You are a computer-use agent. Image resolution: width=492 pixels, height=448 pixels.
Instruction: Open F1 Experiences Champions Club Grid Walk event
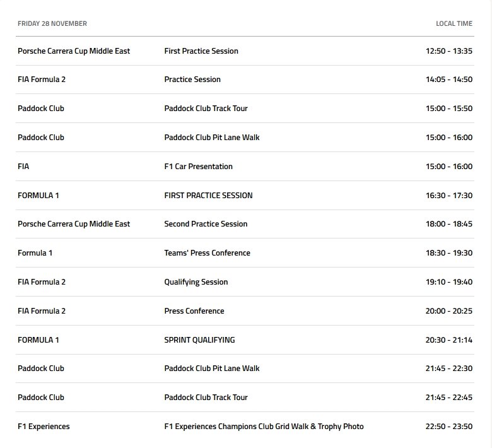(264, 427)
